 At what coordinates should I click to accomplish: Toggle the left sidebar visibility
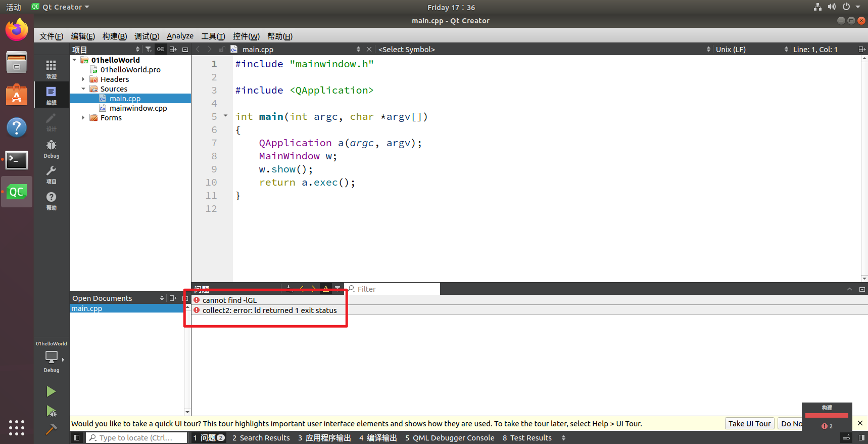pos(76,437)
